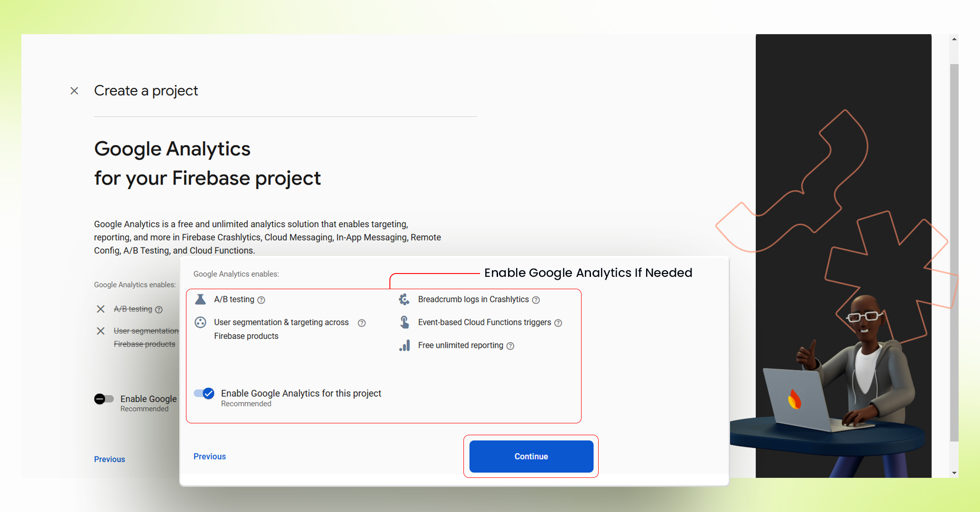Click the Cloud Functions trigger icon

point(404,322)
